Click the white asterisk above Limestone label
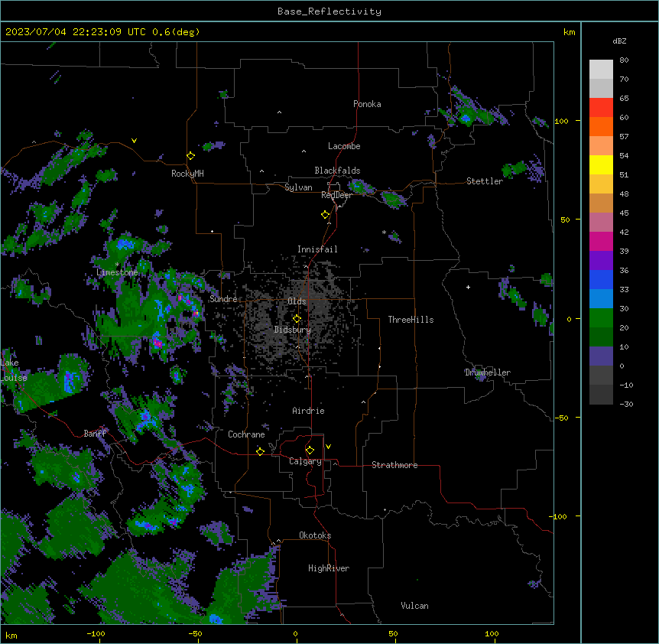Screen dimensions: 659x644 (117, 265)
